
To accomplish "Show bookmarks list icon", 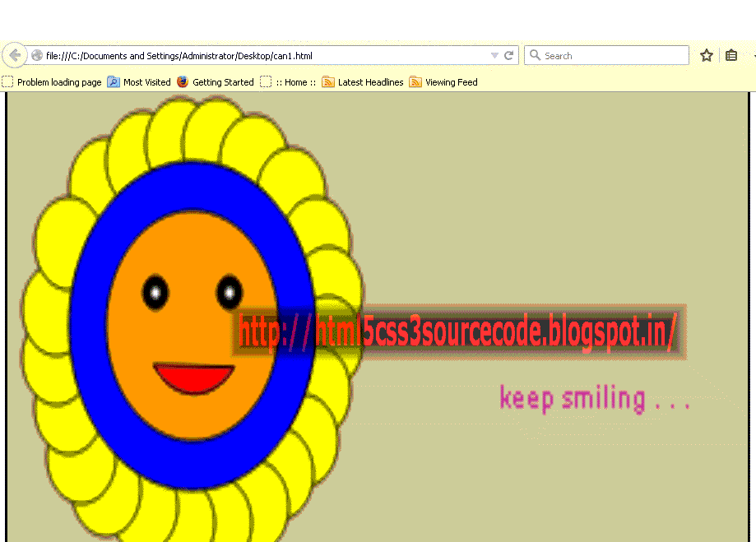I will click(x=731, y=55).
